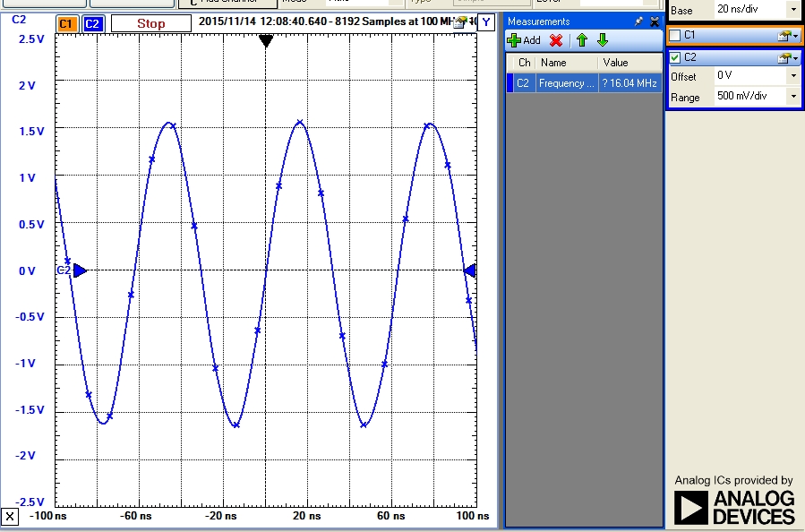Open C1 channel settings icon menu

[788, 35]
